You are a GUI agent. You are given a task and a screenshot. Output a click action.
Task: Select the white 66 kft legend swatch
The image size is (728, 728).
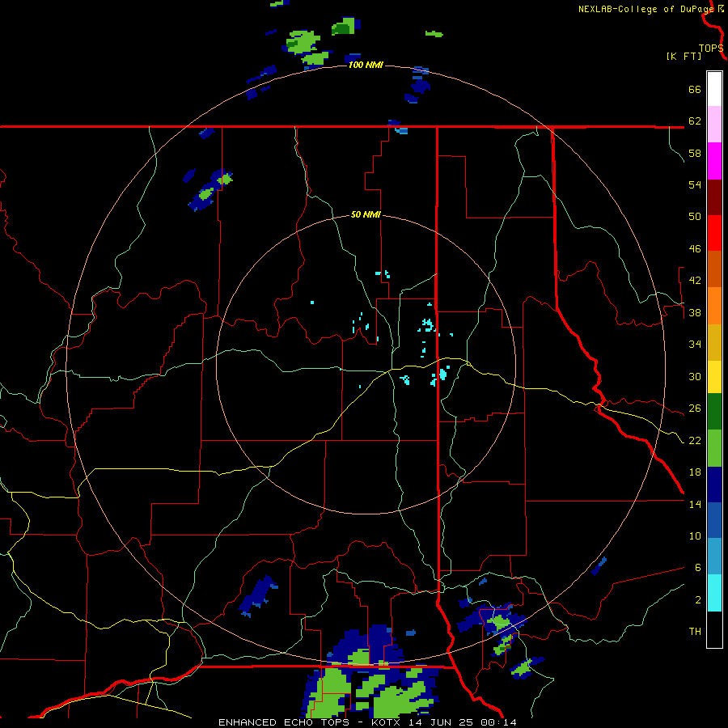(x=714, y=89)
